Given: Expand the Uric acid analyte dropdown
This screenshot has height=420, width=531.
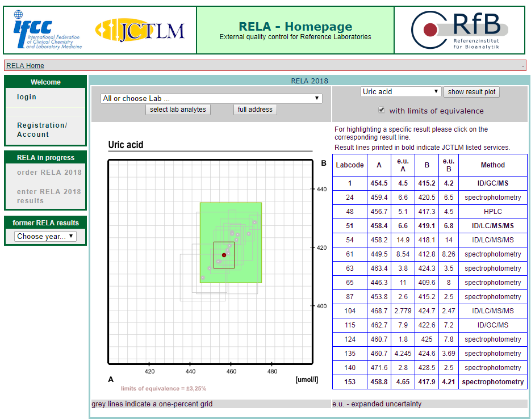Looking at the screenshot, I should point(401,91).
